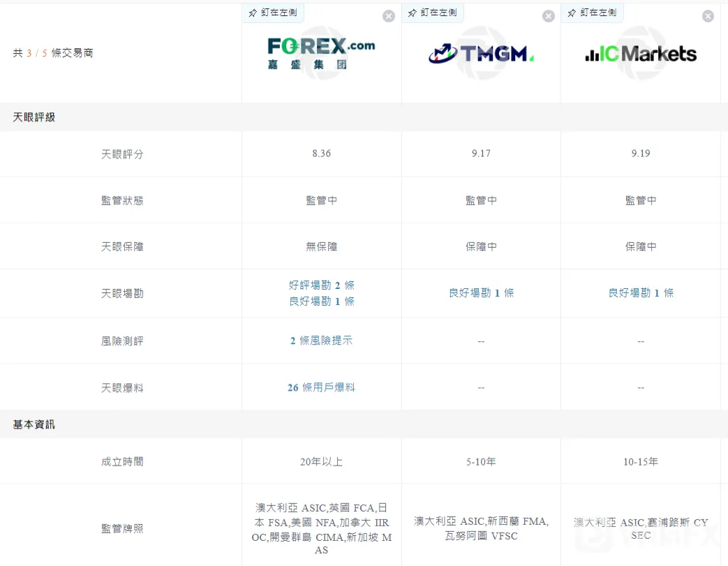Select the 基本資訊 section header
The image size is (728, 566).
pyautogui.click(x=34, y=424)
